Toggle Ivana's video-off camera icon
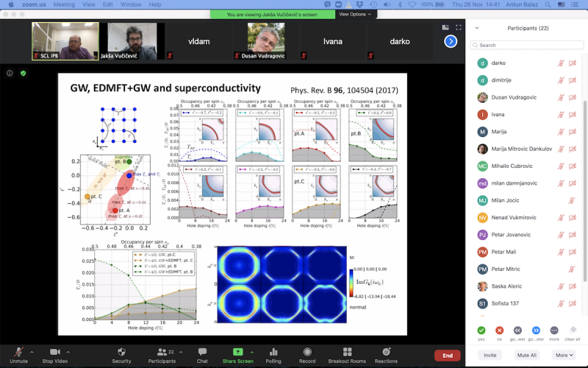This screenshot has width=588, height=368. click(573, 115)
